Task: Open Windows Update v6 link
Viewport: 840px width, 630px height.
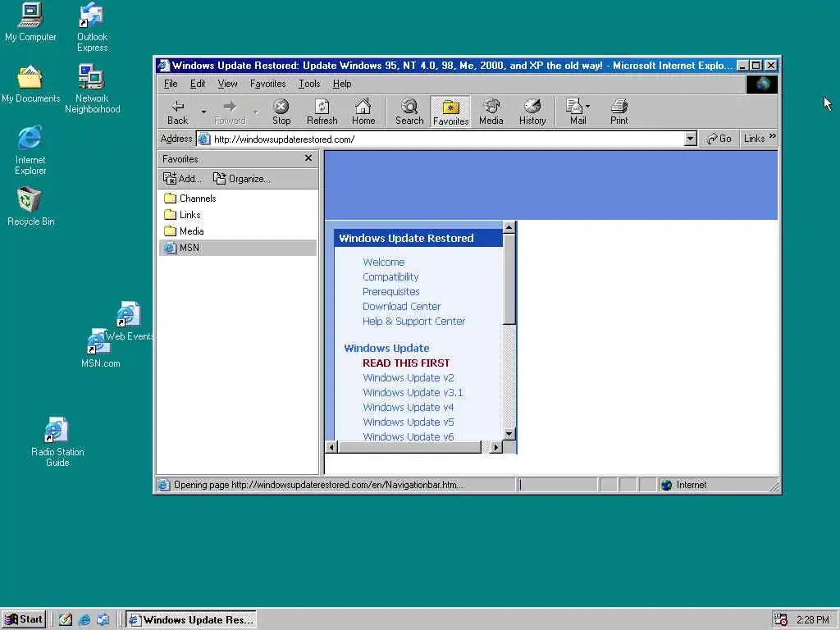Action: [x=409, y=436]
